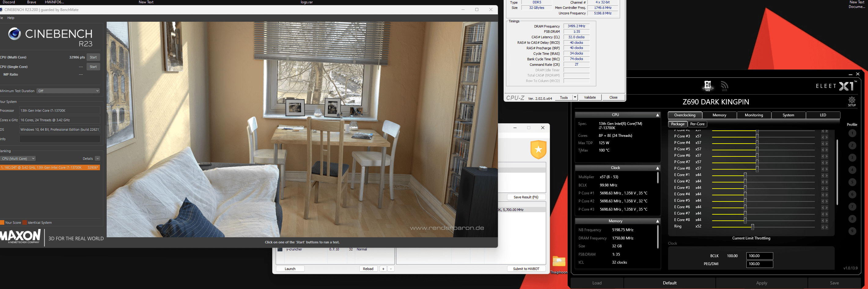Select Profile 9 in ELEET X1

pyautogui.click(x=852, y=231)
